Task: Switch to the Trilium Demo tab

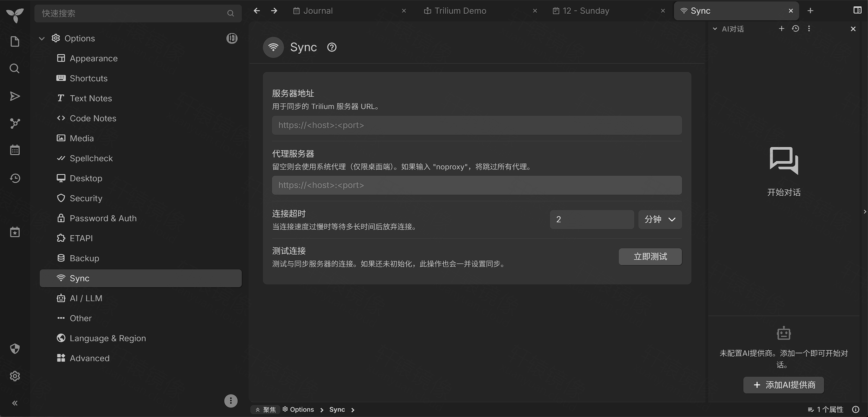Action: pyautogui.click(x=480, y=11)
